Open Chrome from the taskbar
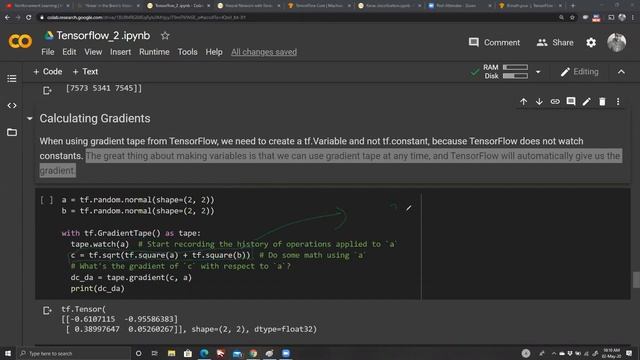640x360 pixels. click(253, 353)
